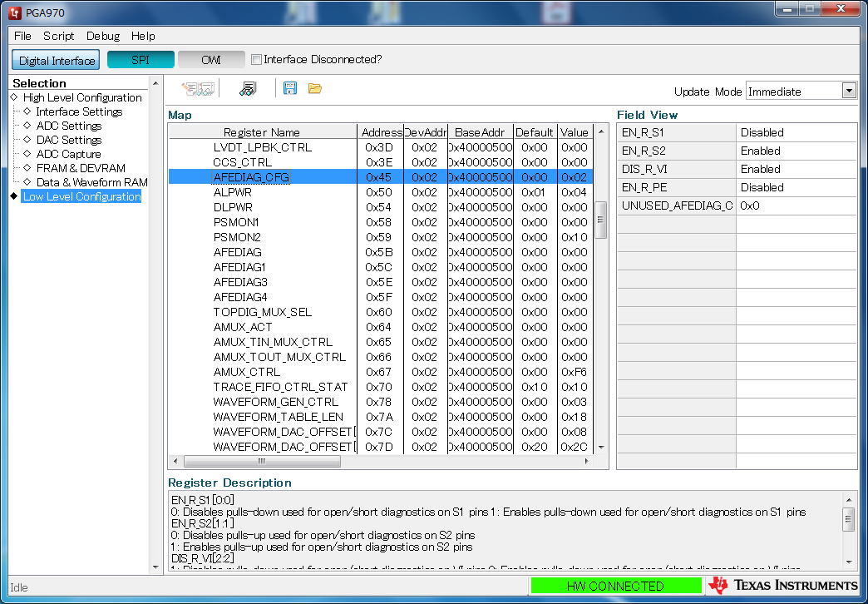Open the Update Mode dropdown

coord(849,91)
